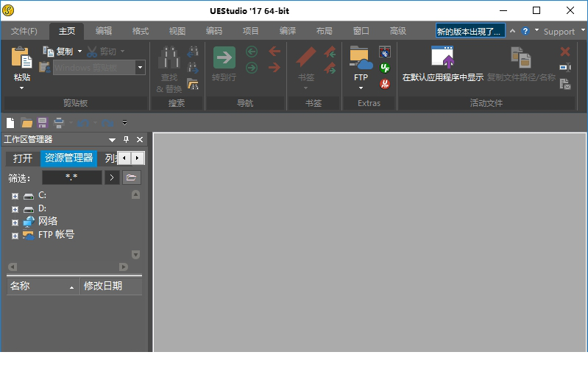Screen dimensions: 588x366
Task: Click the 复制 (Copy) button
Action: point(58,51)
